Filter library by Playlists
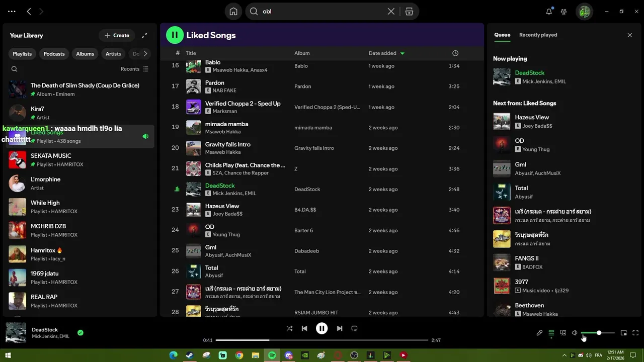The width and height of the screenshot is (644, 362). (x=22, y=54)
